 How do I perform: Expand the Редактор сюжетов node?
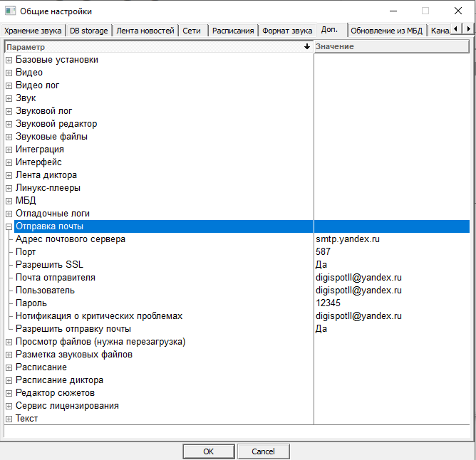(9, 393)
